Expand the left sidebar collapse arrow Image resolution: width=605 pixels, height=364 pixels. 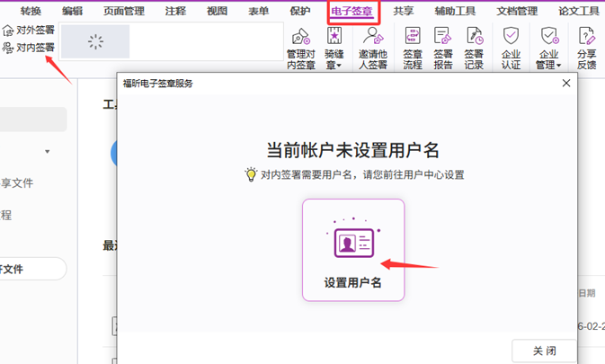click(47, 152)
